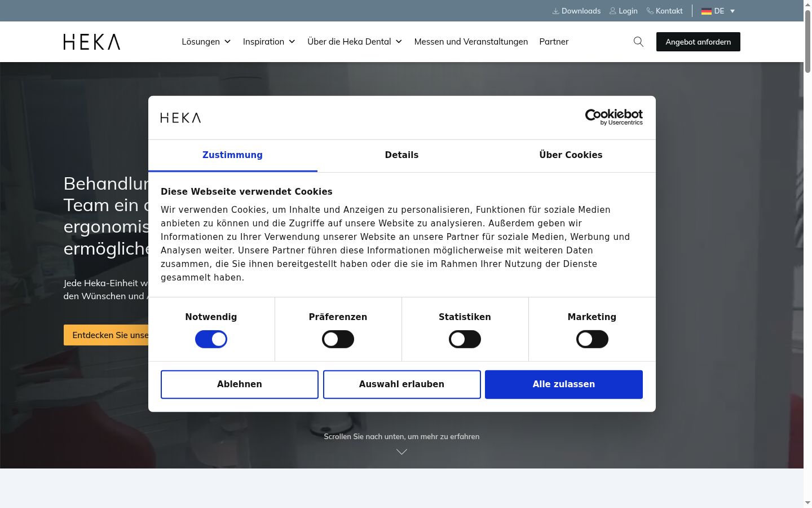
Task: Click the Scrollen Sie nach unten text
Action: (x=401, y=436)
